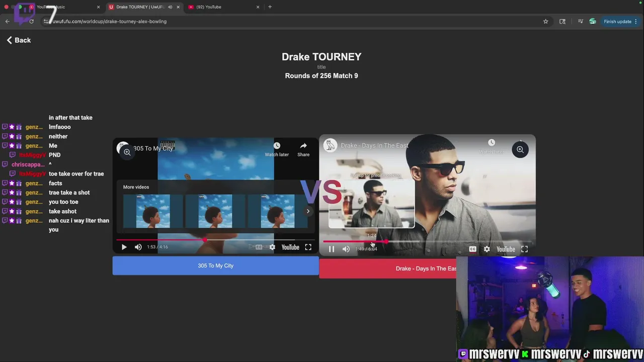
Task: Click chat message 'lmfaooo'
Action: click(x=60, y=127)
